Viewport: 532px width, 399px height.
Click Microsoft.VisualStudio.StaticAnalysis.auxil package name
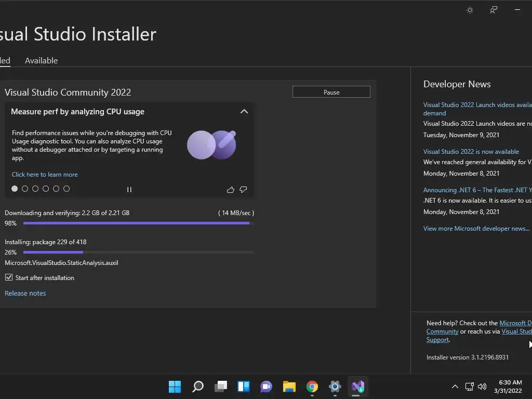[x=61, y=263]
